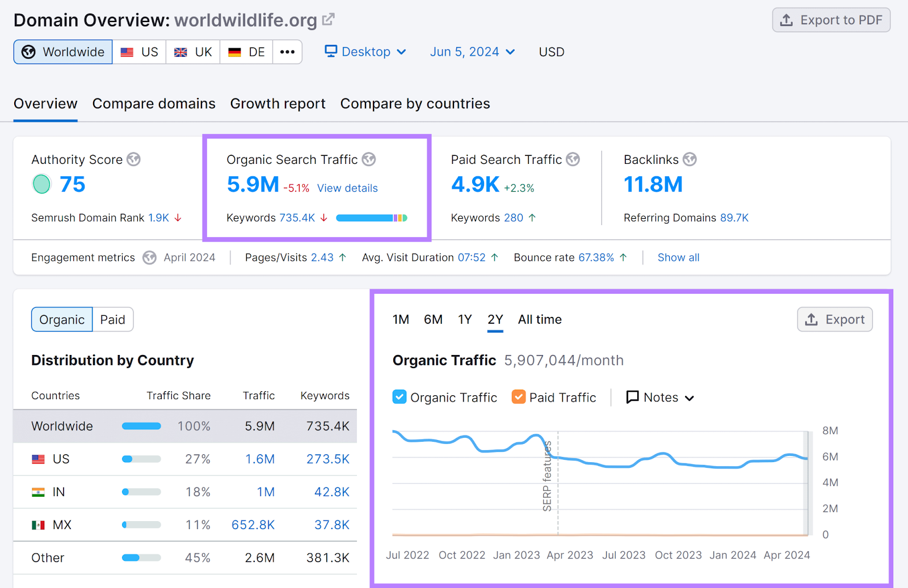908x588 pixels.
Task: Click the info icon beside Paid Search Traffic
Action: point(572,159)
